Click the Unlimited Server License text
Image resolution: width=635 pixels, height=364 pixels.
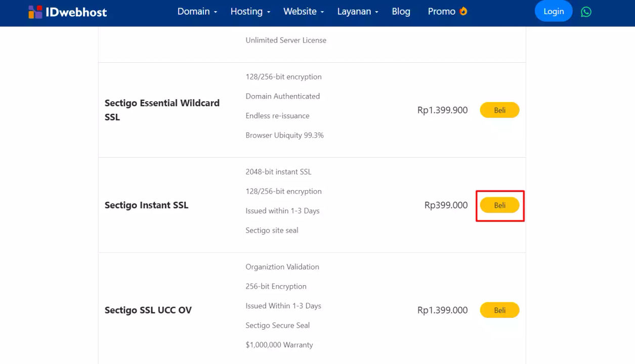point(286,40)
